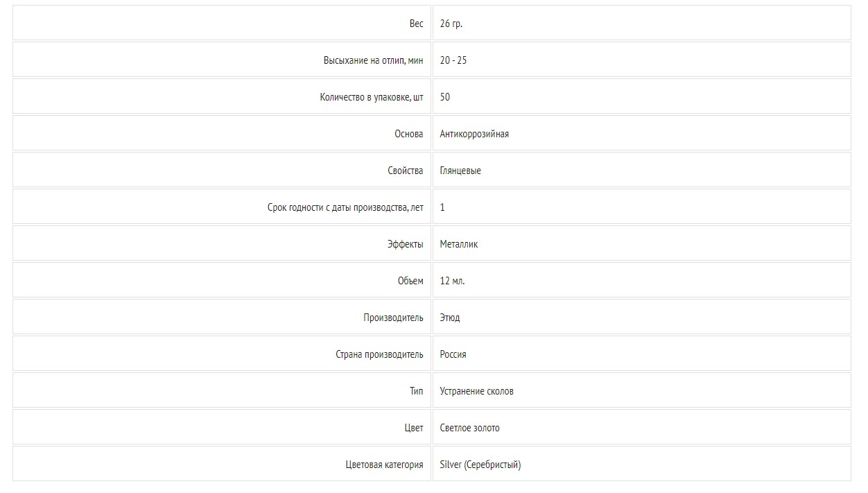This screenshot has height=493, width=868.
Task: Click the "Антикоррозийная" value
Action: click(x=474, y=134)
